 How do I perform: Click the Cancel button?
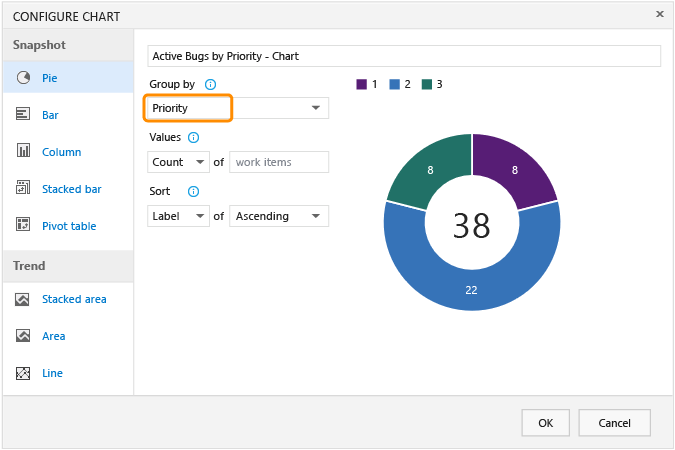click(614, 423)
